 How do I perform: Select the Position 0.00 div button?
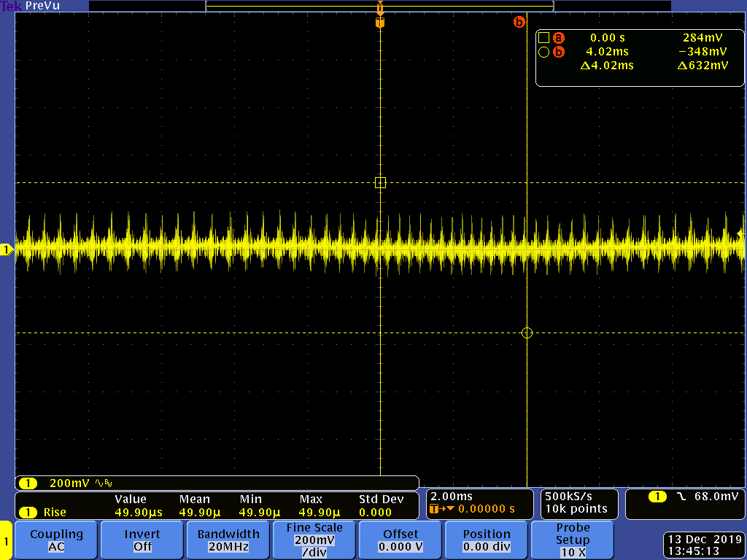[486, 540]
